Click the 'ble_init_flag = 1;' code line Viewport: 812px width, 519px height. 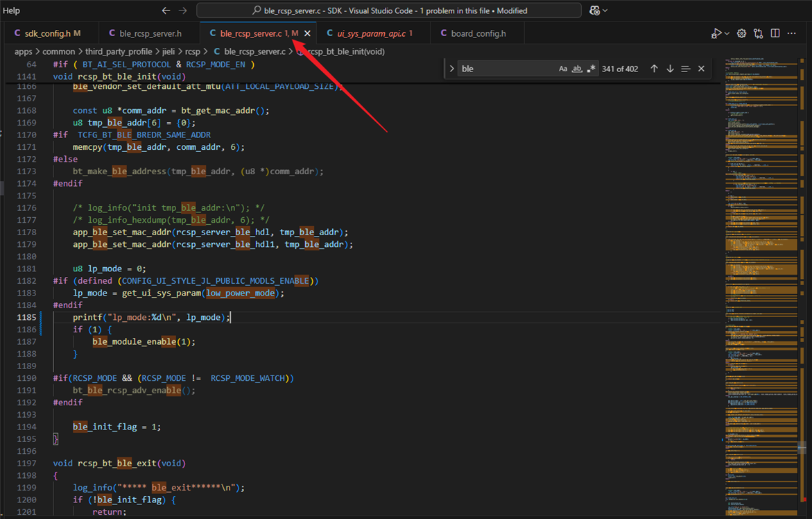coord(117,427)
